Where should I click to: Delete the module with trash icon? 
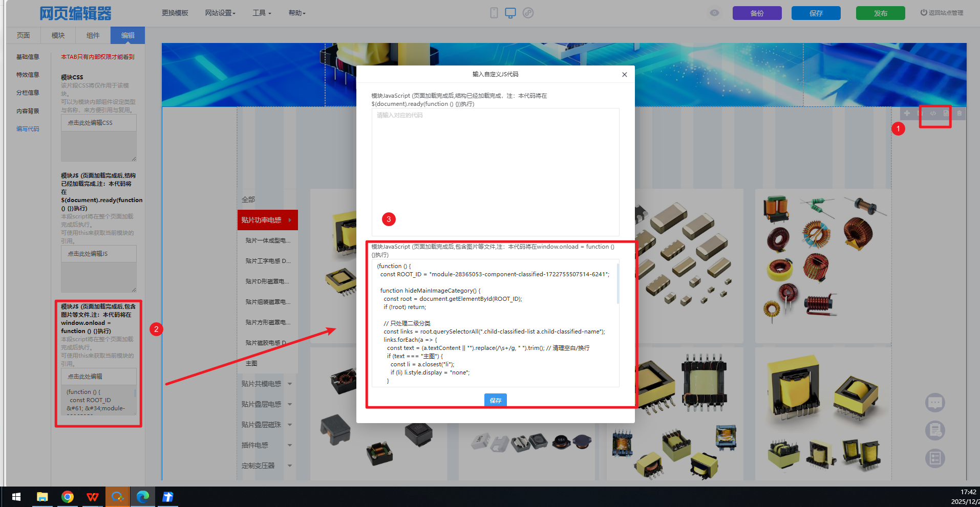pos(959,113)
